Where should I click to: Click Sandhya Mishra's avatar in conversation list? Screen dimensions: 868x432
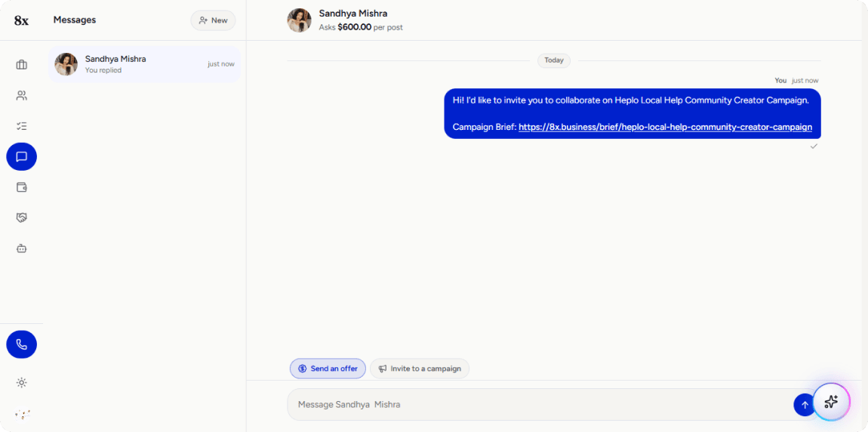(x=66, y=64)
